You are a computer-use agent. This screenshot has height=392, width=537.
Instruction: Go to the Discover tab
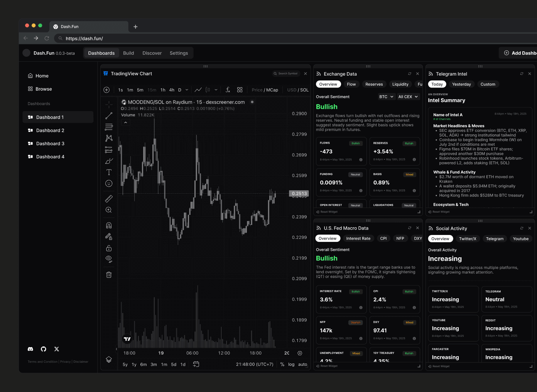click(x=152, y=53)
